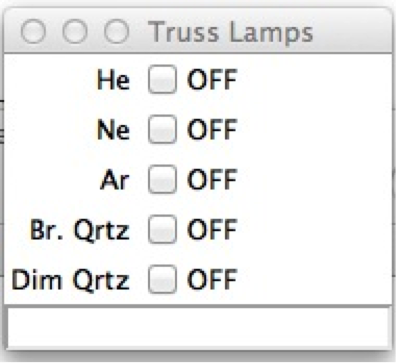Enable the Dim Qrtz lamp checkbox

(162, 279)
